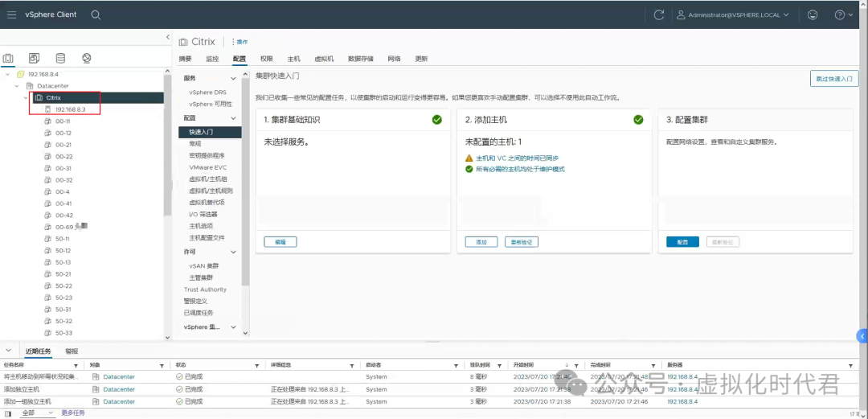
Task: Switch to Storage inventory view icon
Action: pos(60,58)
